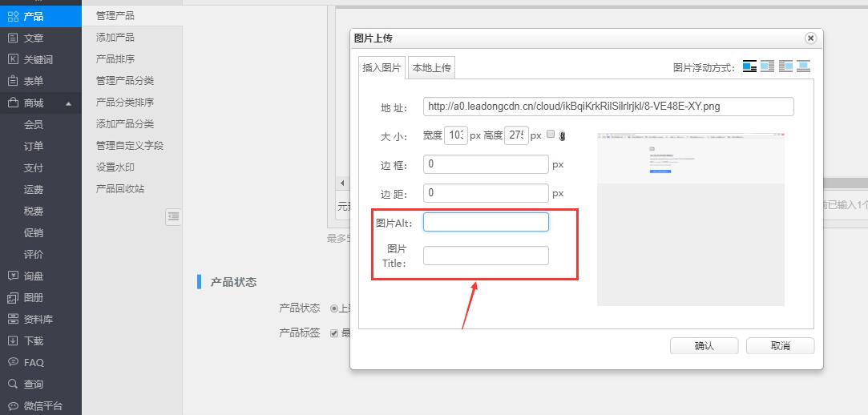The height and width of the screenshot is (415, 868).
Task: Pick the third image float alignment icon
Action: (785, 67)
